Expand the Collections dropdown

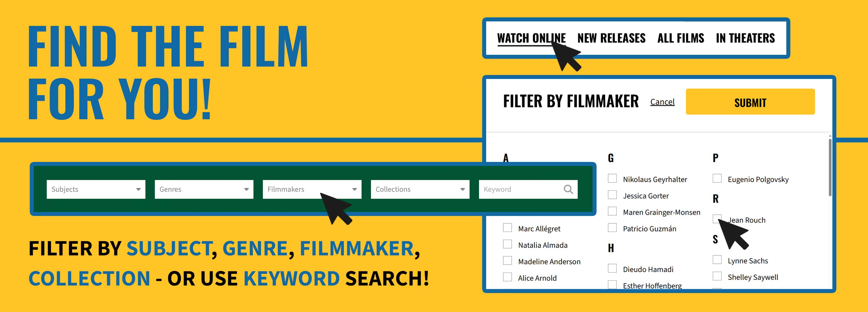click(420, 189)
